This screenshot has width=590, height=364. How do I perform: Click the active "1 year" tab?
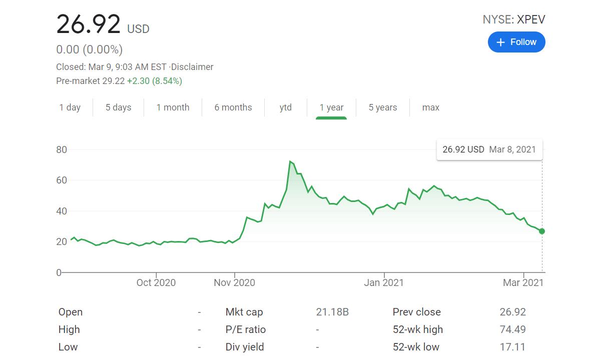tap(331, 107)
